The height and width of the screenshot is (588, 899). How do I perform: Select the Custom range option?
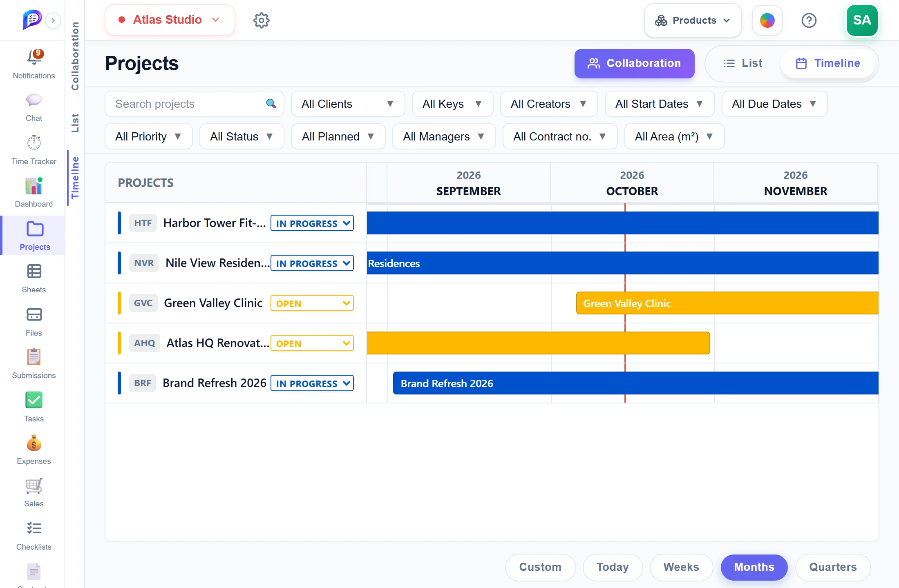(540, 567)
